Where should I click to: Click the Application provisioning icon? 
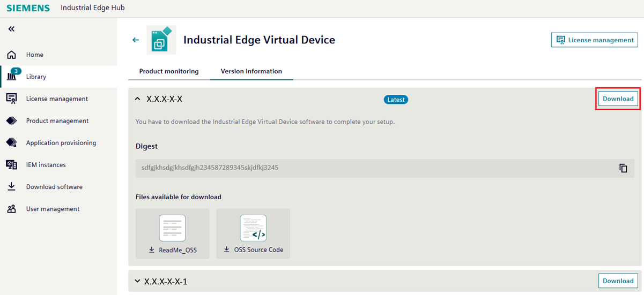11,143
